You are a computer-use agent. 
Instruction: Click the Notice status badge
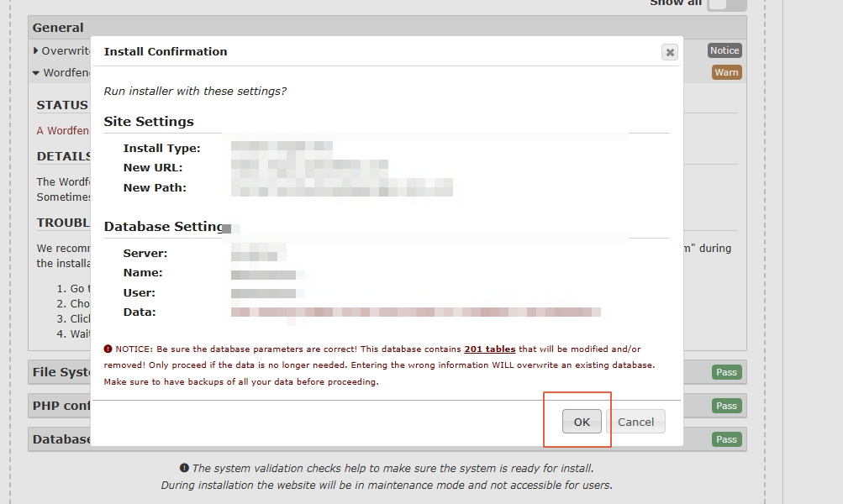[724, 50]
